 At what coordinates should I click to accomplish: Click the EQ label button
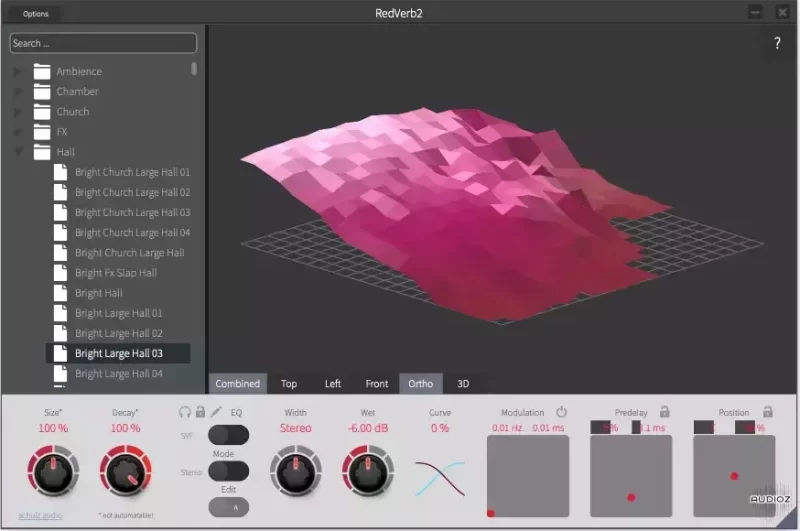(x=236, y=413)
